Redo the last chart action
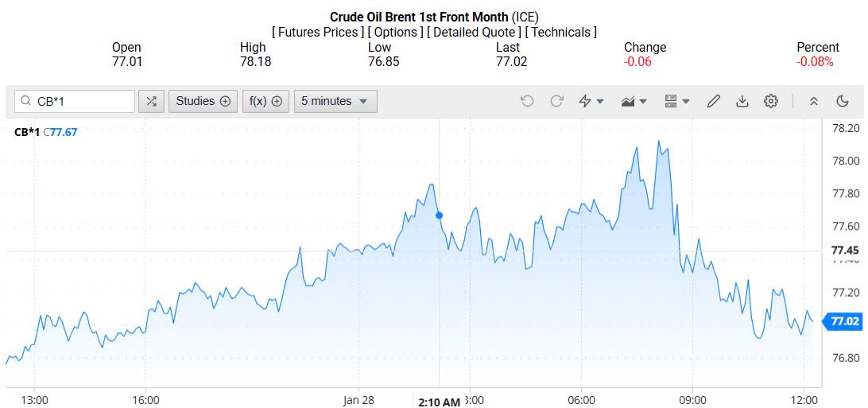 pos(556,101)
